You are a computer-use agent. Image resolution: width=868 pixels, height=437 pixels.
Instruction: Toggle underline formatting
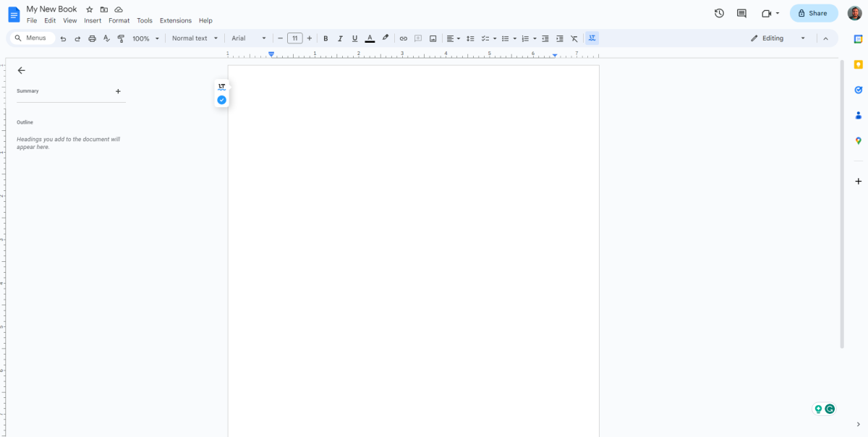pyautogui.click(x=354, y=38)
